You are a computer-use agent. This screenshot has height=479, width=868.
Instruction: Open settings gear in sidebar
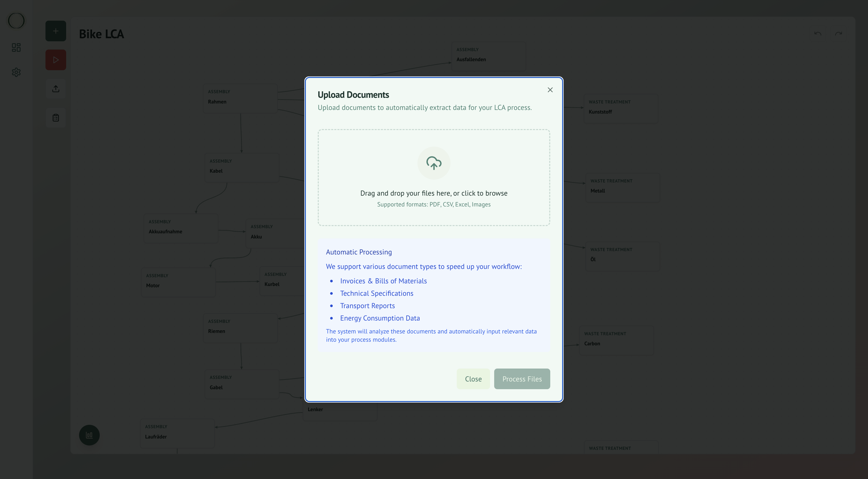[16, 72]
